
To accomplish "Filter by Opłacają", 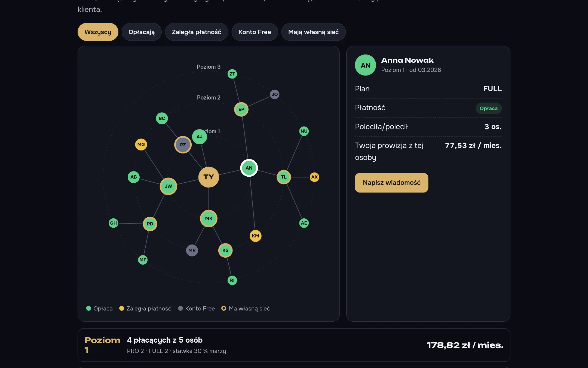I will (141, 32).
